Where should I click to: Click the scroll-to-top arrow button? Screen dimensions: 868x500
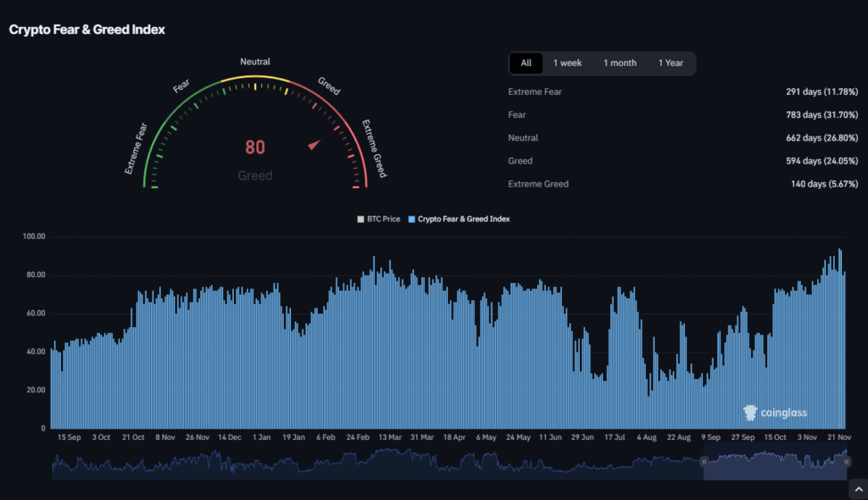click(858, 490)
